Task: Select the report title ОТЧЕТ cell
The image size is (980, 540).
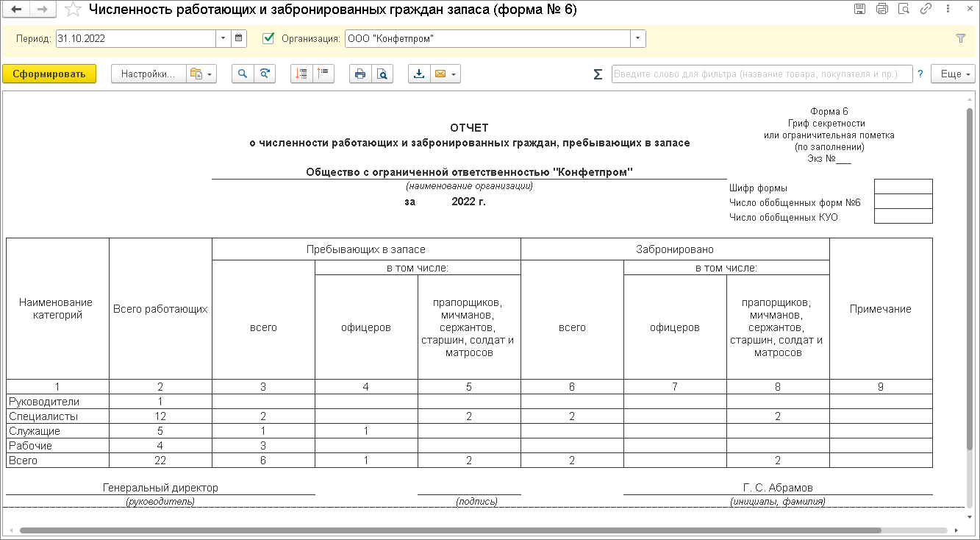Action: pyautogui.click(x=469, y=128)
